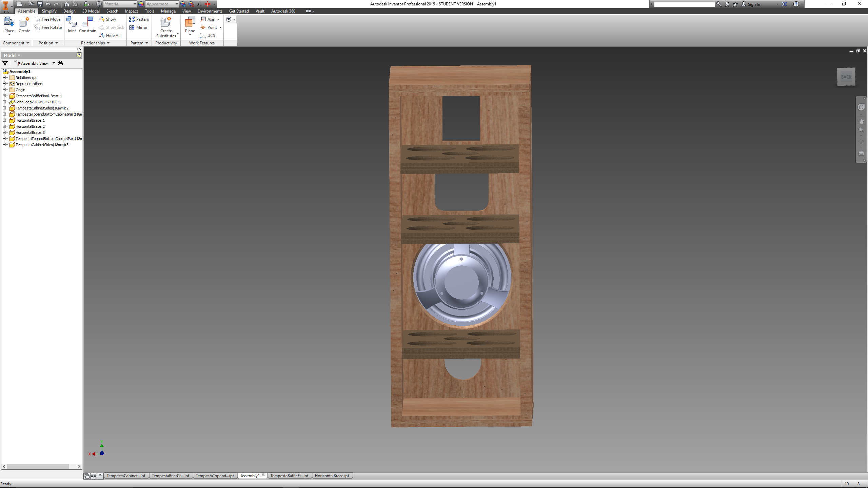Click the Mirror component tool
Screen dimensions: 868x488
[138, 27]
